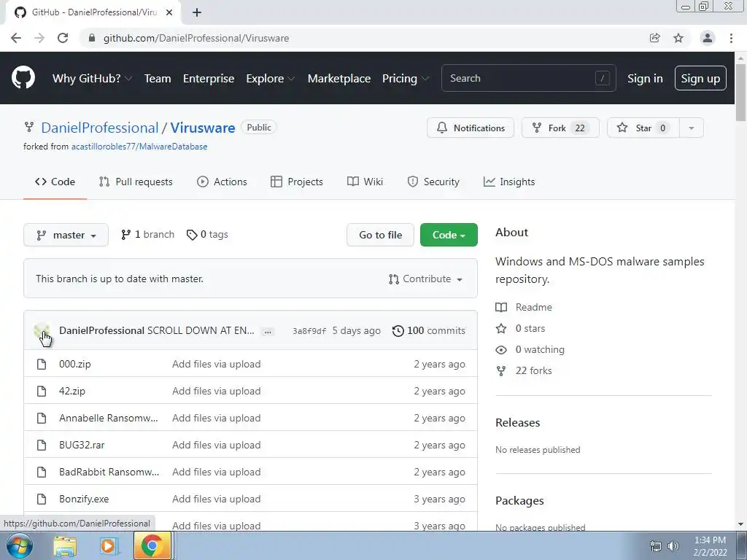The image size is (747, 560).
Task: Open the BadRabbit Ransomw... file
Action: click(x=109, y=472)
